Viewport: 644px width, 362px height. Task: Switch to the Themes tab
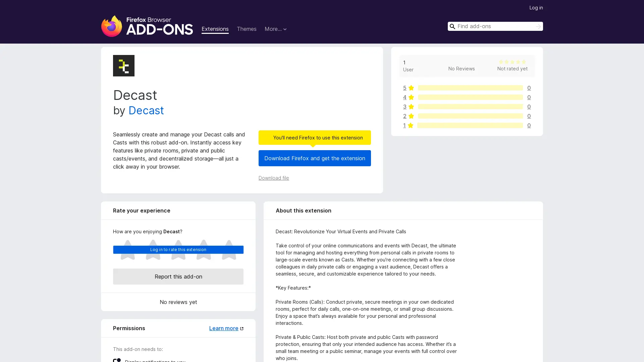(x=246, y=29)
